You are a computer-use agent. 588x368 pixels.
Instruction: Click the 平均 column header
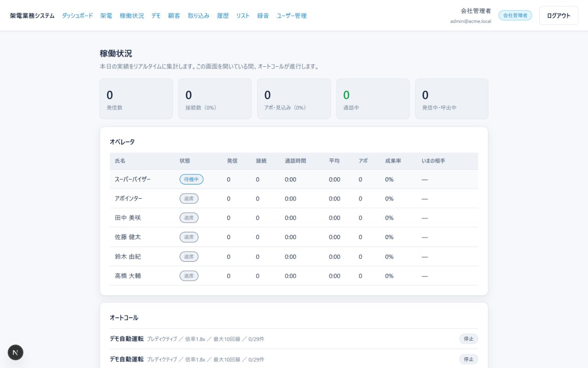point(334,161)
